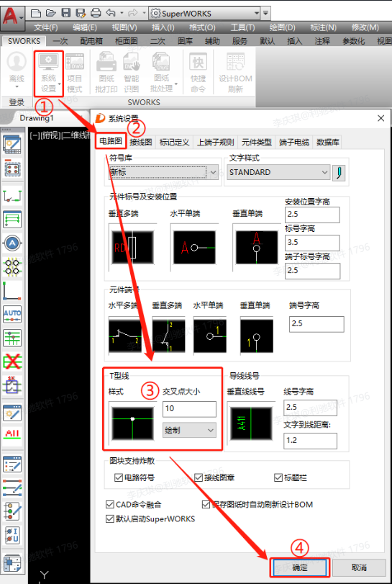Click the 图纸批打印 printer ribbon icon
Screen dimensions: 392x584
(106, 62)
